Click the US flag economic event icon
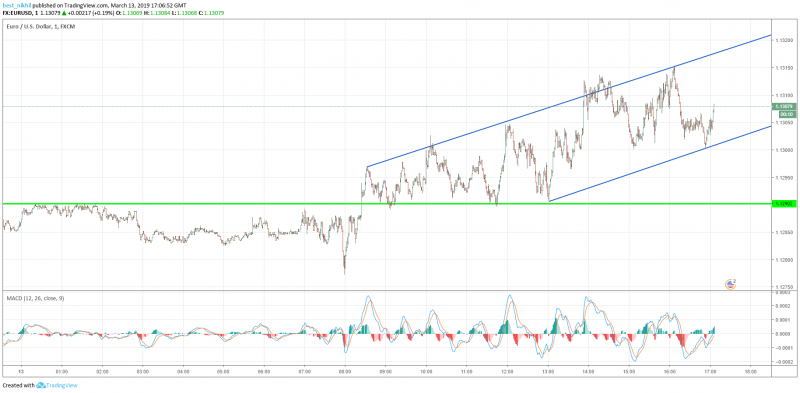Viewport: 800px width, 393px height. coord(731,284)
